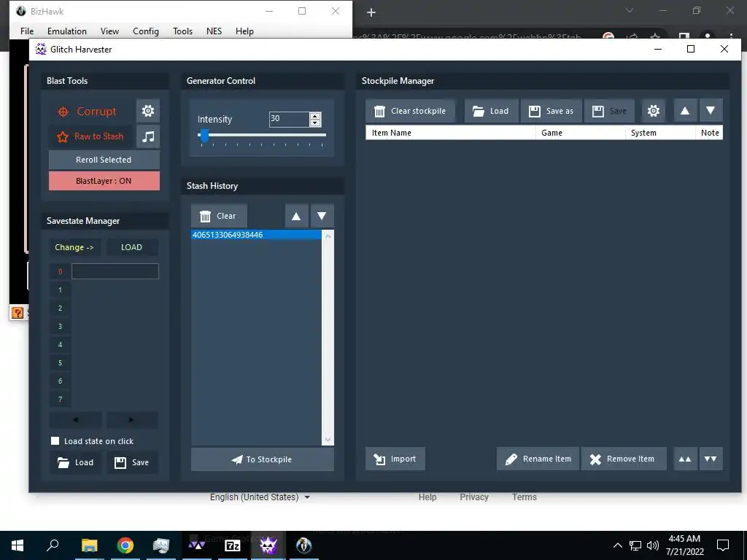Open English (United States) language dropdown
747x560 pixels.
tap(260, 497)
